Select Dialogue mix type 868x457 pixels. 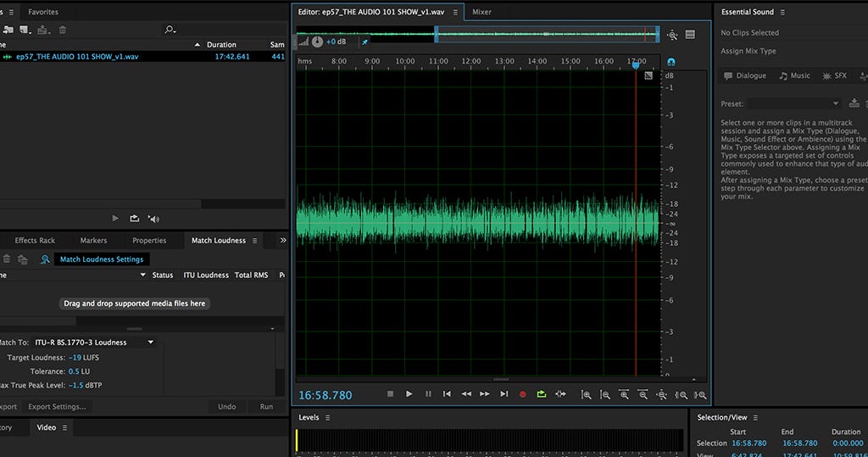[745, 76]
